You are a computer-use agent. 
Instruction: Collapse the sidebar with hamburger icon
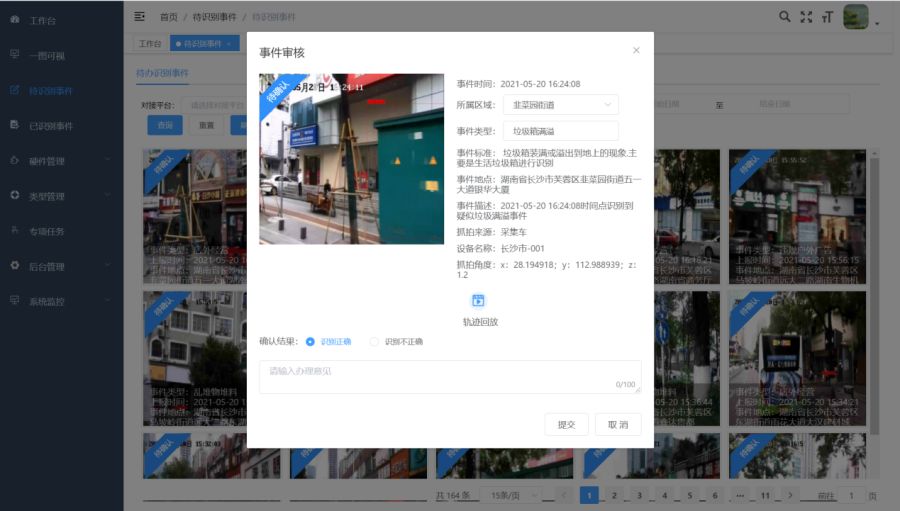pyautogui.click(x=139, y=16)
